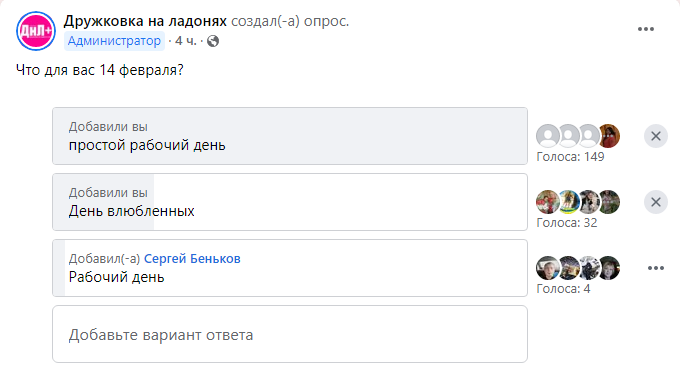Remove the 'День влюбленных' poll option
The image size is (680, 377).
[x=656, y=202]
